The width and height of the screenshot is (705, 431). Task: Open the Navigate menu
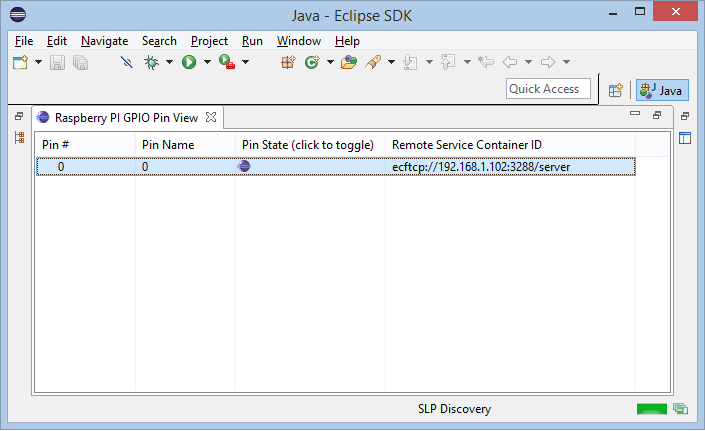[104, 41]
